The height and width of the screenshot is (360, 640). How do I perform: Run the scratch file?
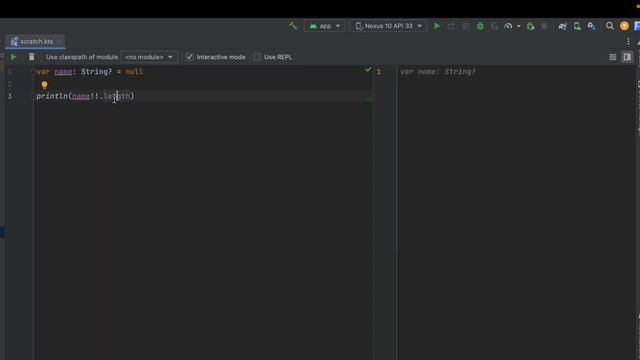13,57
